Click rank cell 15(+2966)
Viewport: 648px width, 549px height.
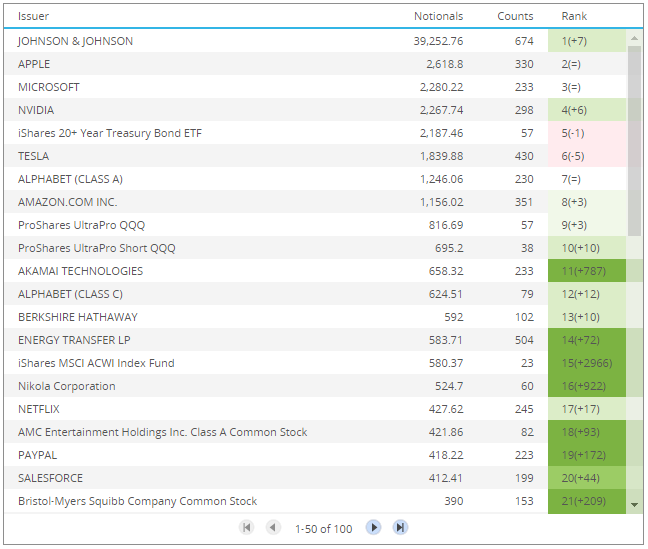587,363
